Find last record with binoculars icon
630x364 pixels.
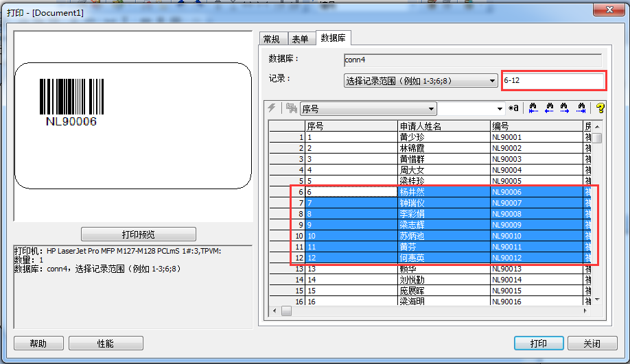coord(581,108)
